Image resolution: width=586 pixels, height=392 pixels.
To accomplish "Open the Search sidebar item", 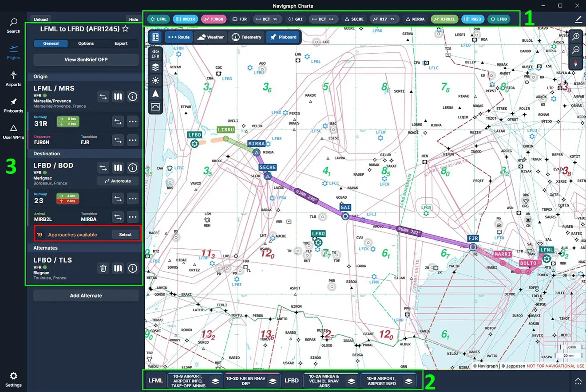I will tap(13, 26).
